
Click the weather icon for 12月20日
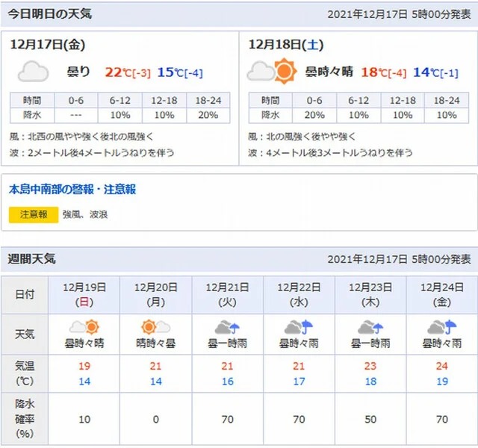pyautogui.click(x=156, y=327)
